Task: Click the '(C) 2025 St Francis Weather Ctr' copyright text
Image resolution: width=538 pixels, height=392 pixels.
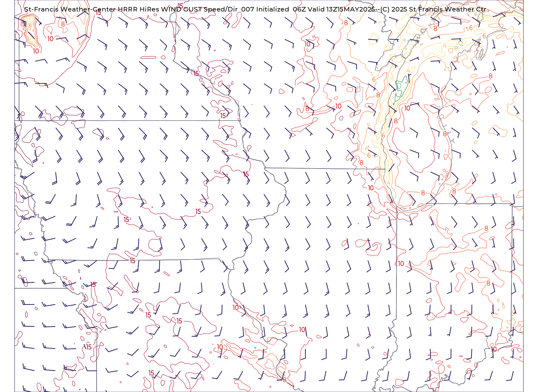Action: click(433, 9)
